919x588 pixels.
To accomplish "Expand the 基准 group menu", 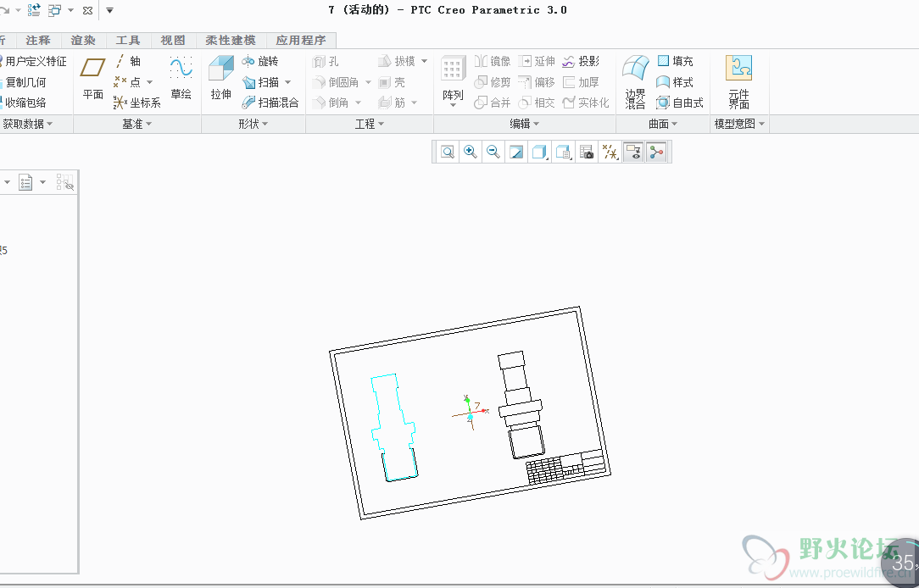I will 137,124.
